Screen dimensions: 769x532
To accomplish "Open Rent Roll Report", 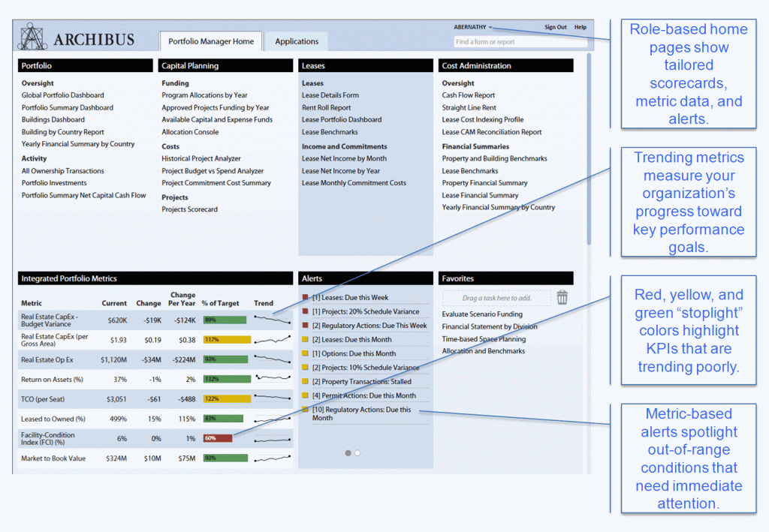I will 326,107.
